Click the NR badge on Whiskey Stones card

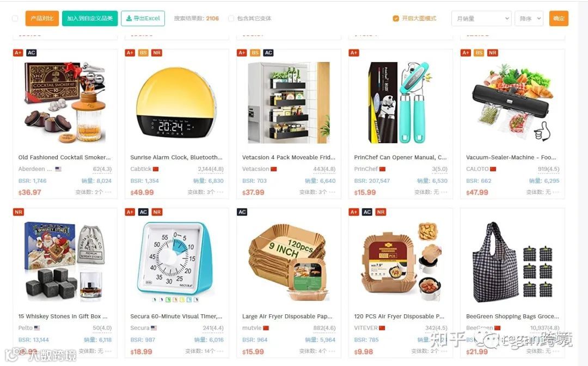tap(19, 212)
